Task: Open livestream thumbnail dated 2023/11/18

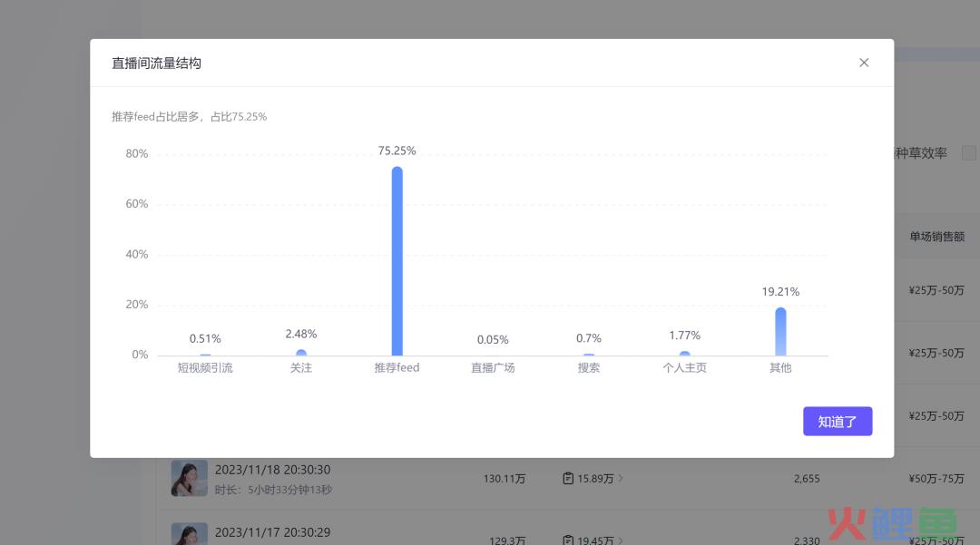Action: (x=189, y=478)
